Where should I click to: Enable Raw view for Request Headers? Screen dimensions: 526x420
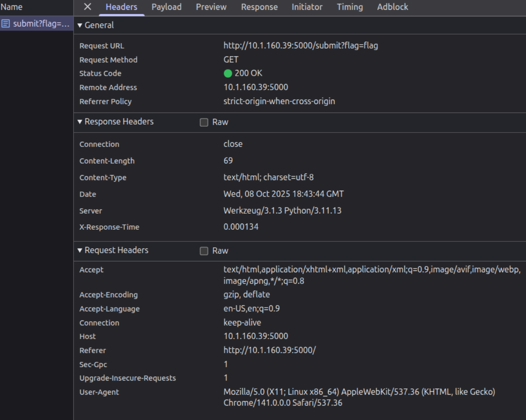tap(203, 251)
